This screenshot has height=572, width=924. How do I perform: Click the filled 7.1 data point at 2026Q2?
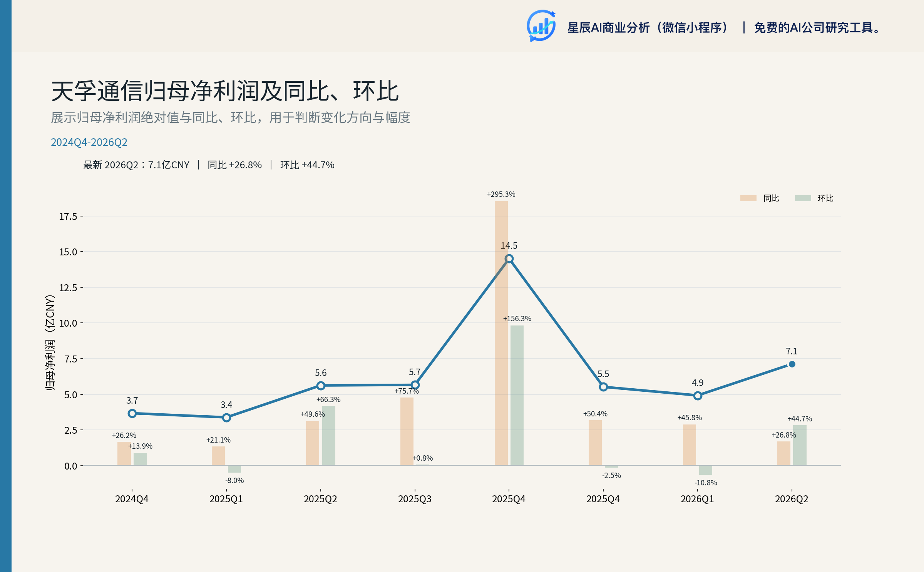792,364
